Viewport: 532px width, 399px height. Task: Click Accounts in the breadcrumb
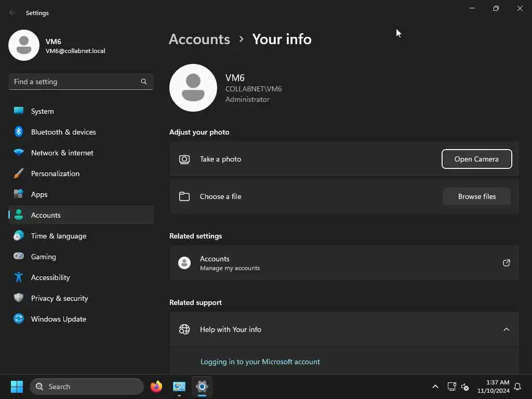click(x=199, y=39)
